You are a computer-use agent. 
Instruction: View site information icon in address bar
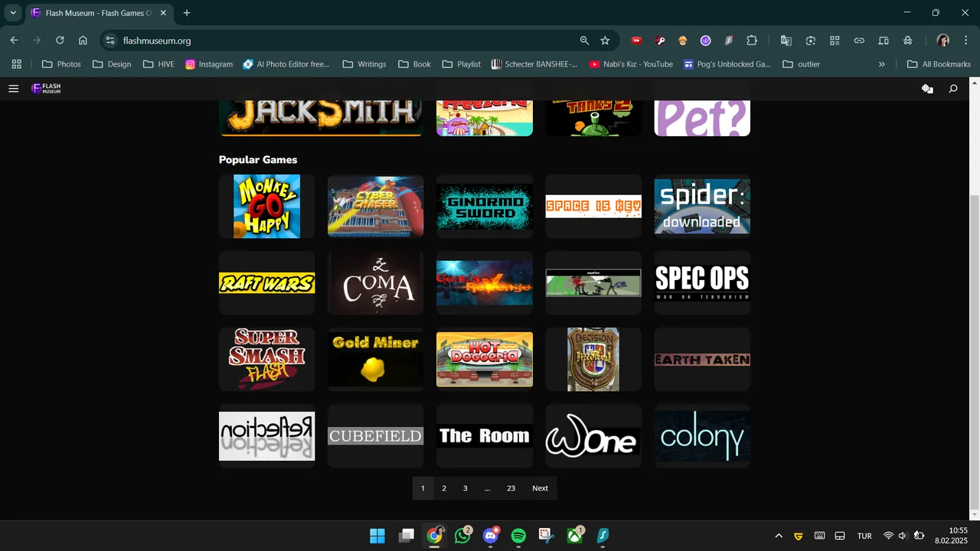click(110, 41)
